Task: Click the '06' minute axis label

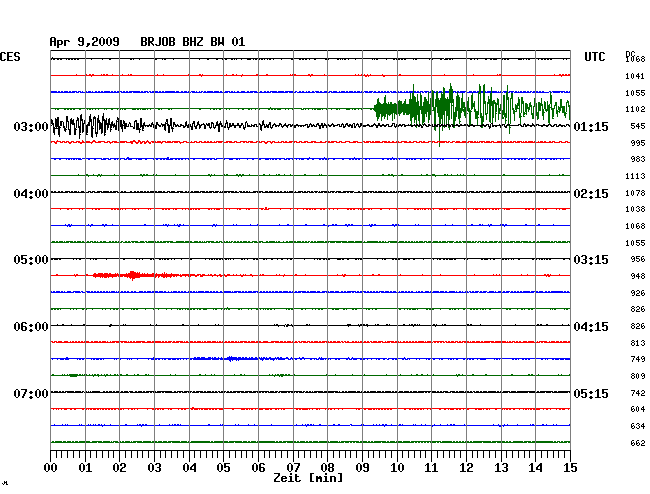Action: point(258,468)
